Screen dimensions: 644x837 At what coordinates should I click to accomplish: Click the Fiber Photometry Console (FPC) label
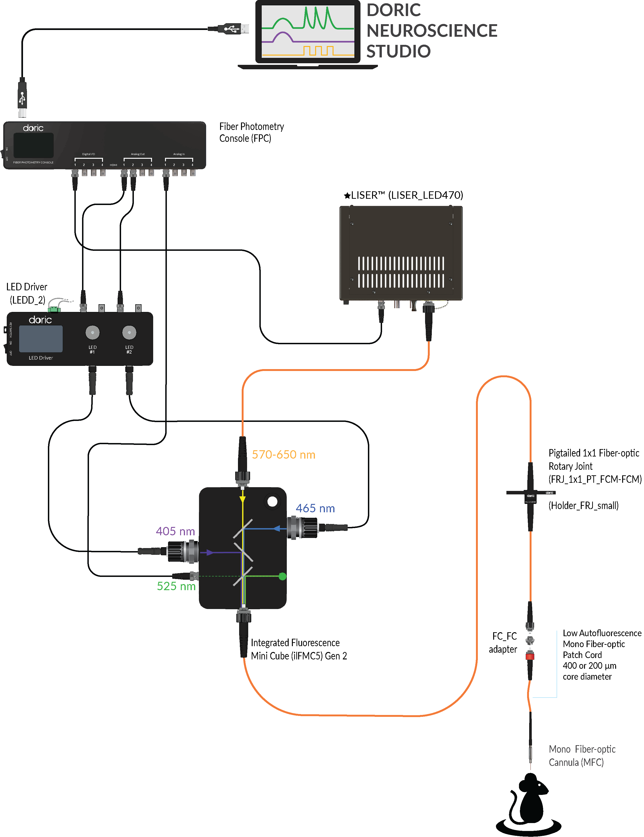tap(251, 132)
